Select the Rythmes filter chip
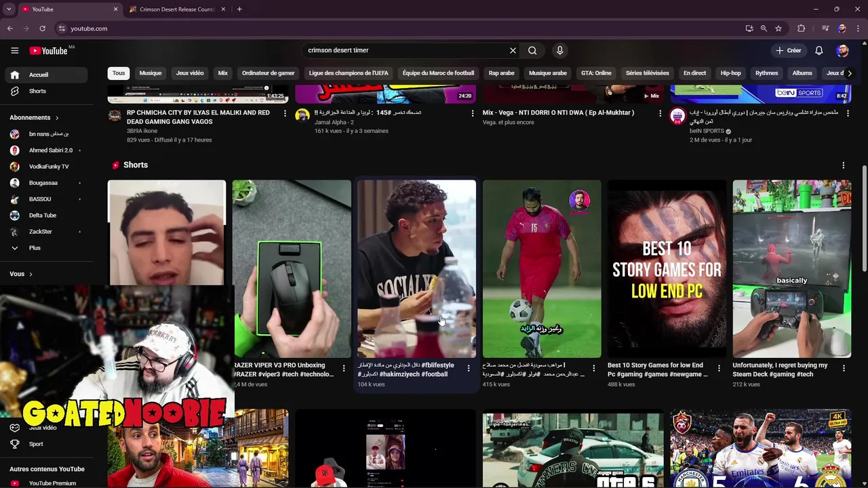 [766, 73]
